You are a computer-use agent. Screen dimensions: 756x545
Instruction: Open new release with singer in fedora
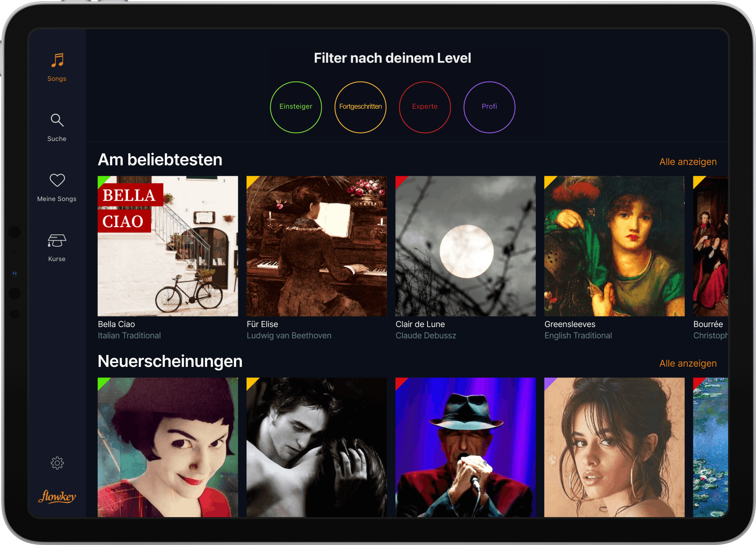[465, 447]
